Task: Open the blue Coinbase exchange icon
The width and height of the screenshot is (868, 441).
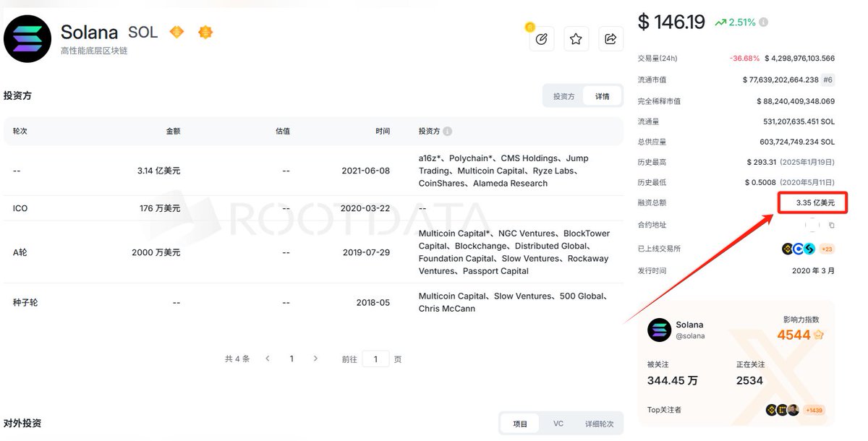Action: click(x=799, y=249)
